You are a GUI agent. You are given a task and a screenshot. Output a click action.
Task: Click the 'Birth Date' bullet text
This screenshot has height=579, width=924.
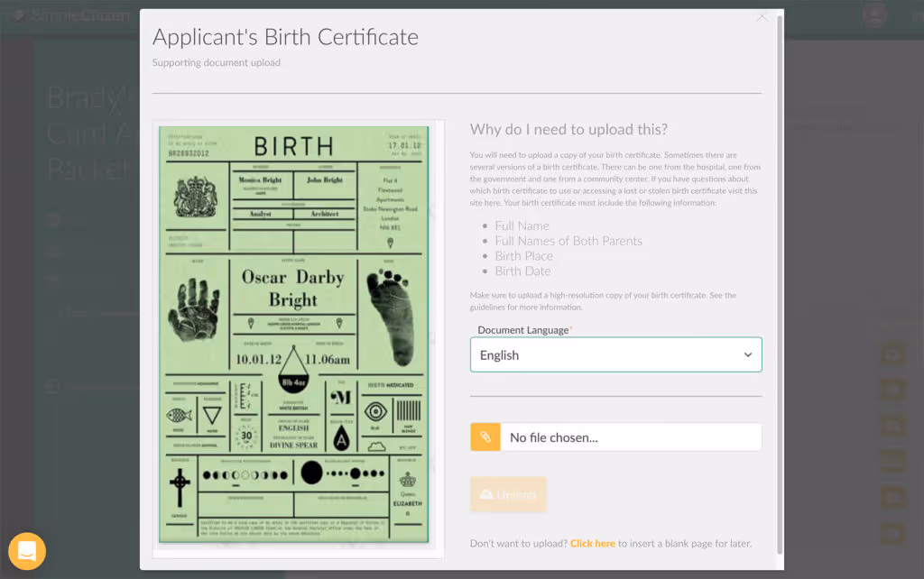[x=522, y=271]
